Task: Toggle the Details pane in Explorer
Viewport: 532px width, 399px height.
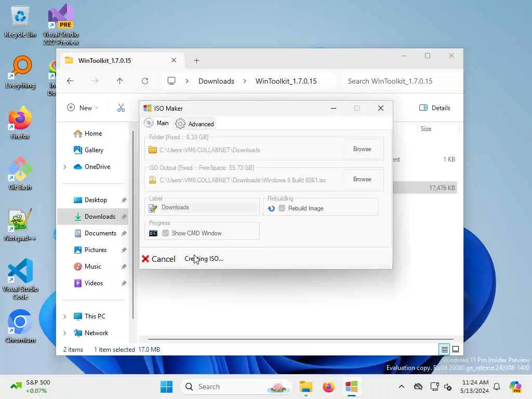Action: point(435,108)
